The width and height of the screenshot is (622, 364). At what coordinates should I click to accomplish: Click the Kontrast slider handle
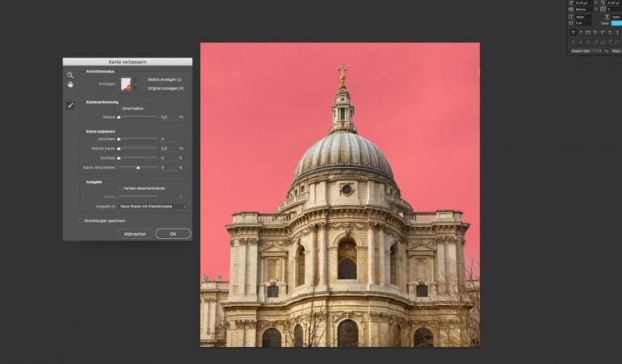[119, 158]
